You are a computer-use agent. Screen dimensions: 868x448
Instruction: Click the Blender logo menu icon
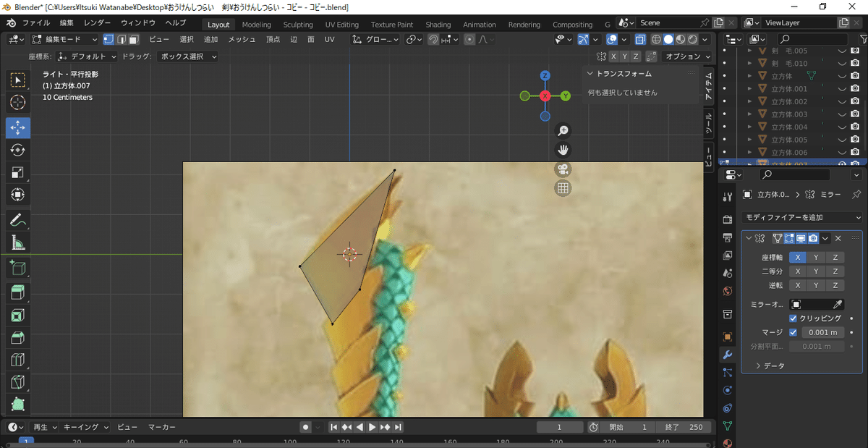[12, 23]
